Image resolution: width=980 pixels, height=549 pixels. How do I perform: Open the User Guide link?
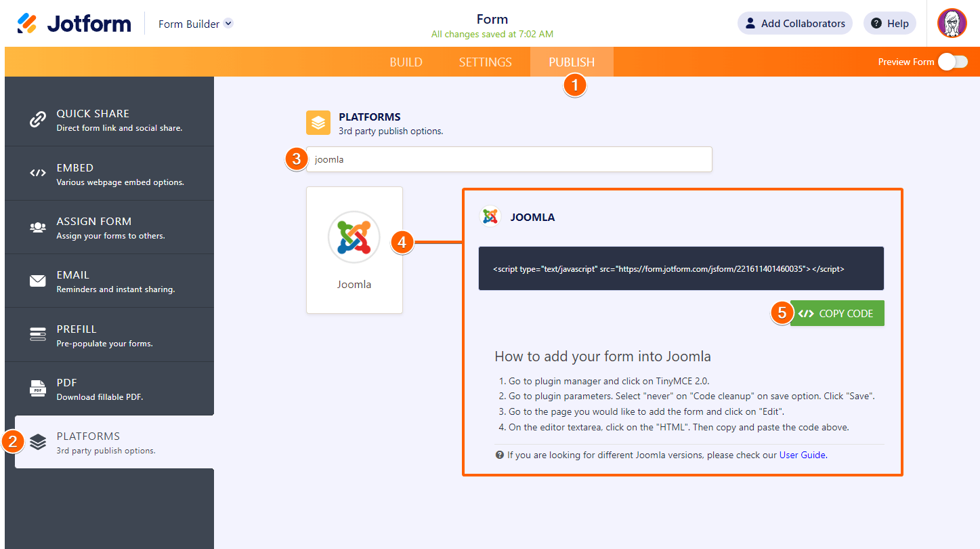pos(803,455)
